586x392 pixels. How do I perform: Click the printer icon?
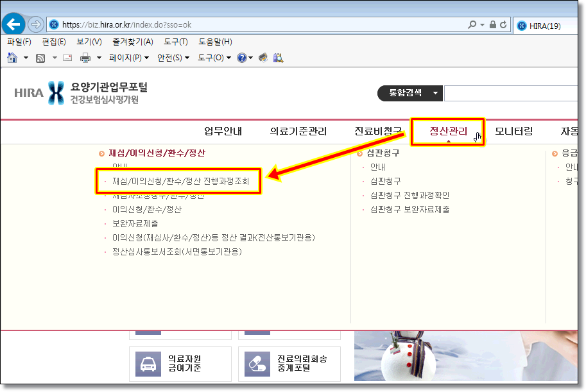click(x=85, y=58)
